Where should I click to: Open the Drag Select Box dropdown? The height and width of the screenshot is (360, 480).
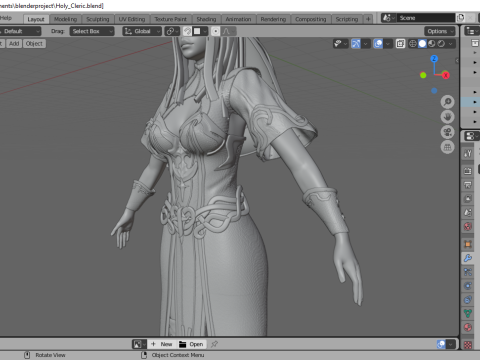click(92, 31)
